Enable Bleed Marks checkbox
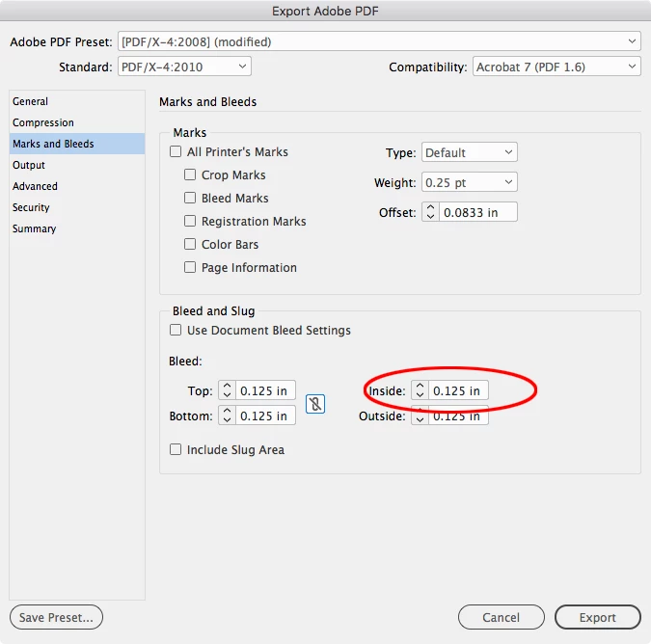The image size is (651, 644). point(190,198)
